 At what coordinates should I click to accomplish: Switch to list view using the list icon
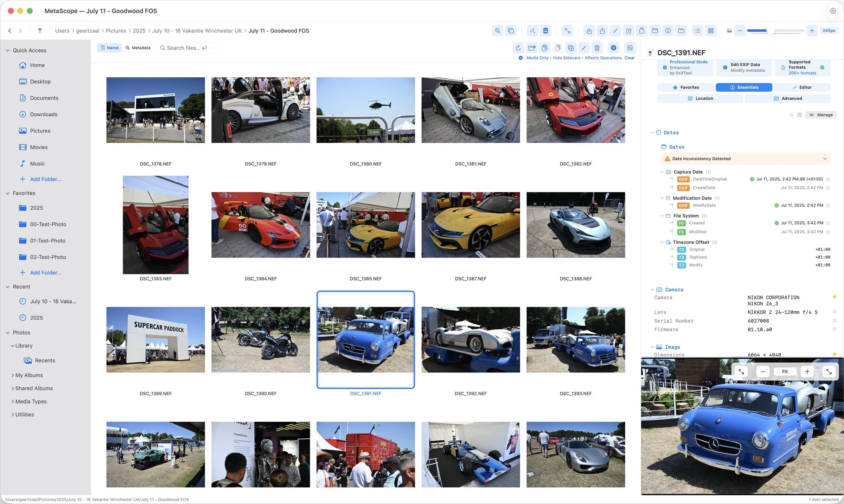[x=697, y=31]
